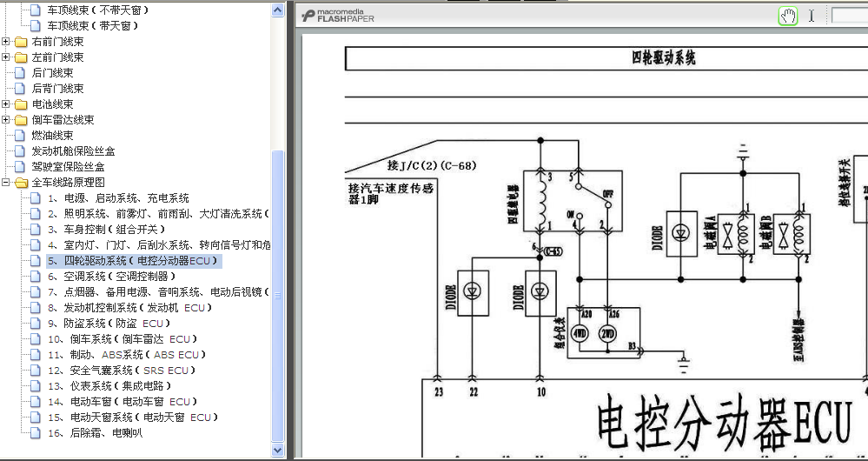Viewport: 868px width, 461px height.
Task: Open the 发动机舱保险丝盒 document
Action: click(73, 150)
